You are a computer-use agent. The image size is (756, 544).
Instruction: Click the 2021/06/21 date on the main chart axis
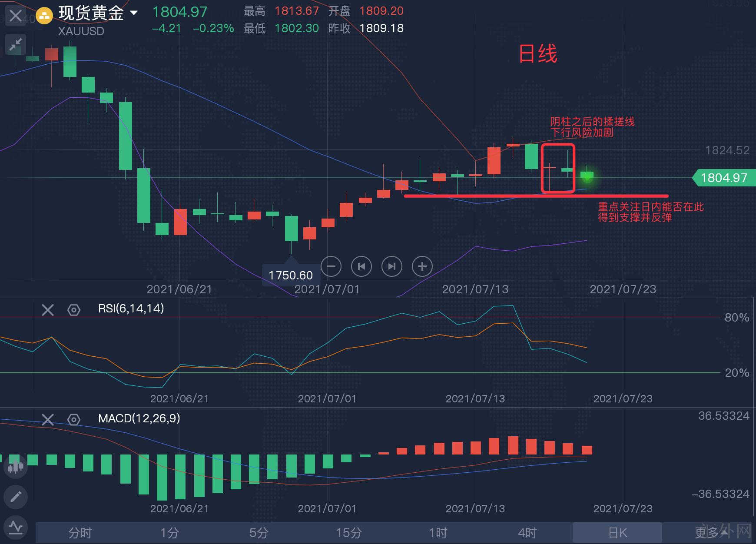coord(179,289)
